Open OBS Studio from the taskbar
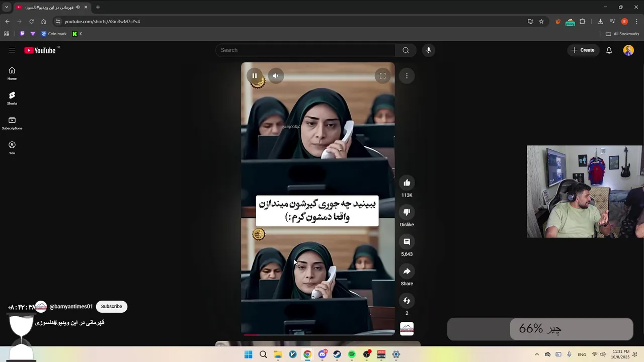Image resolution: width=644 pixels, height=362 pixels. 367,354
